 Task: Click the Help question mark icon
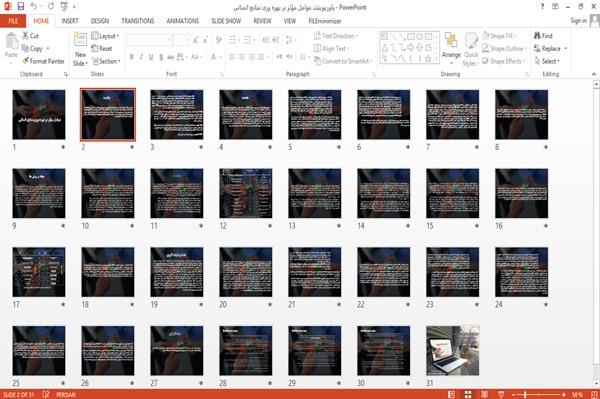[542, 7]
